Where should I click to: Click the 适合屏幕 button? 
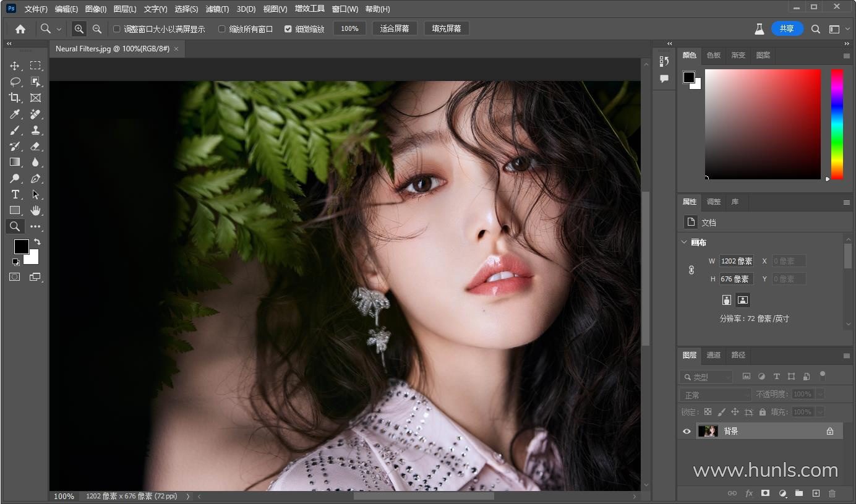pyautogui.click(x=395, y=28)
